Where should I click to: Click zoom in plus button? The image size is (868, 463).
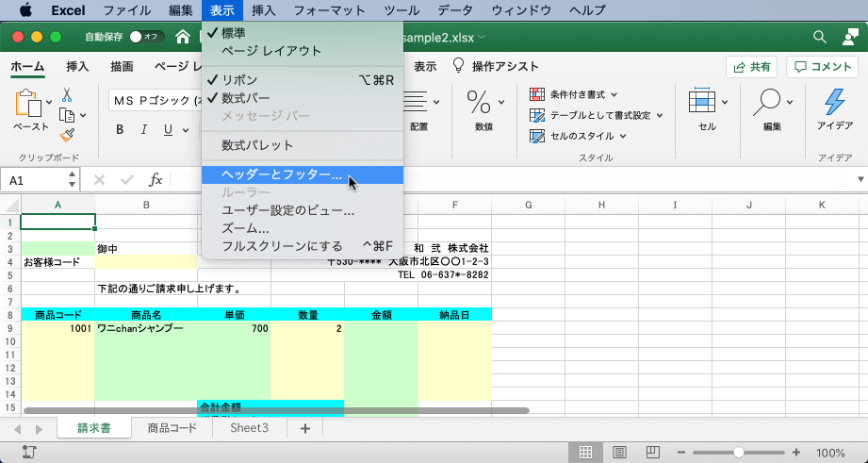click(796, 452)
